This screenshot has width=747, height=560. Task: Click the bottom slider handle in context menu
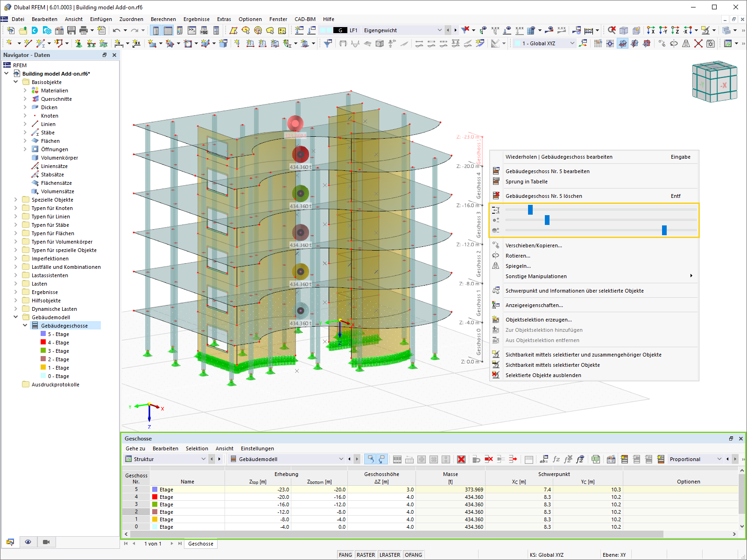click(664, 230)
